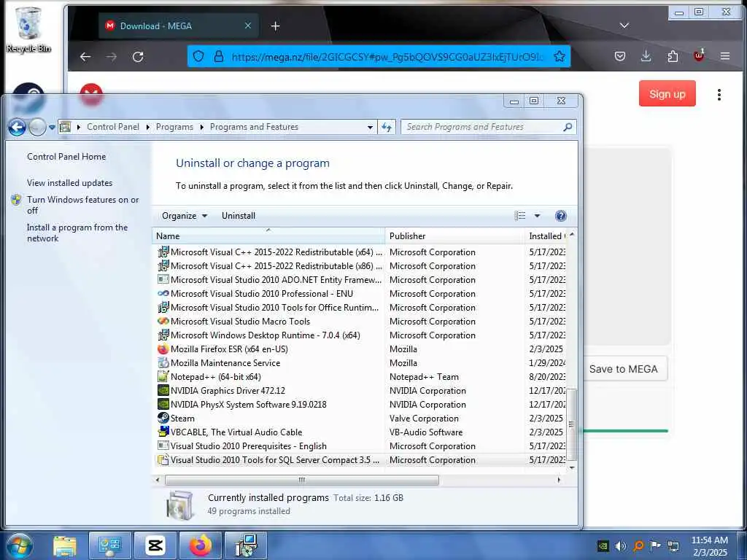Click the vertical scrollbar thumb of list
The height and width of the screenshot is (560, 747).
pos(572,424)
